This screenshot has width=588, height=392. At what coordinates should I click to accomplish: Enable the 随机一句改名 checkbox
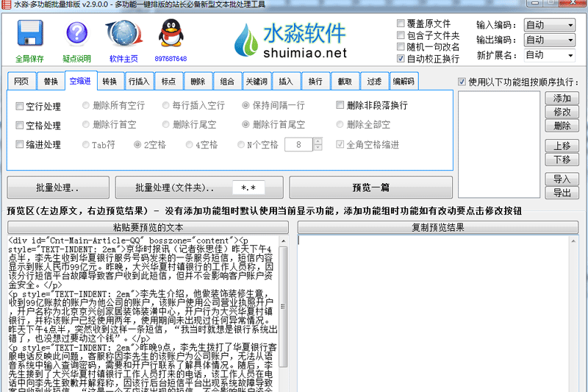tap(401, 46)
